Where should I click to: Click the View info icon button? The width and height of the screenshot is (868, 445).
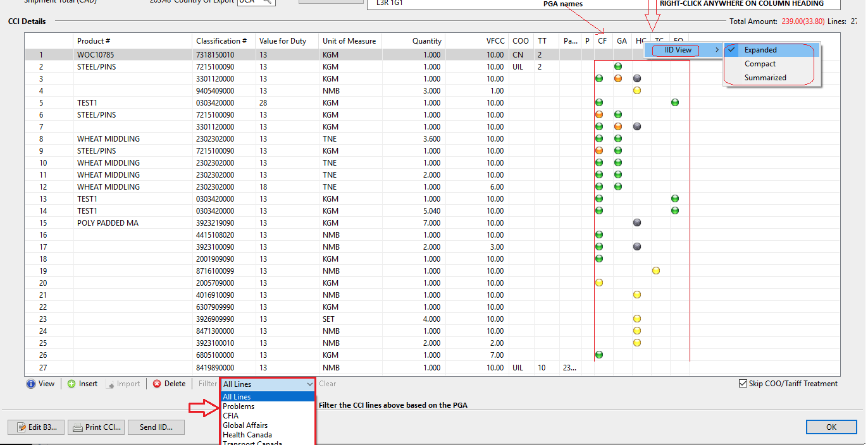40,384
